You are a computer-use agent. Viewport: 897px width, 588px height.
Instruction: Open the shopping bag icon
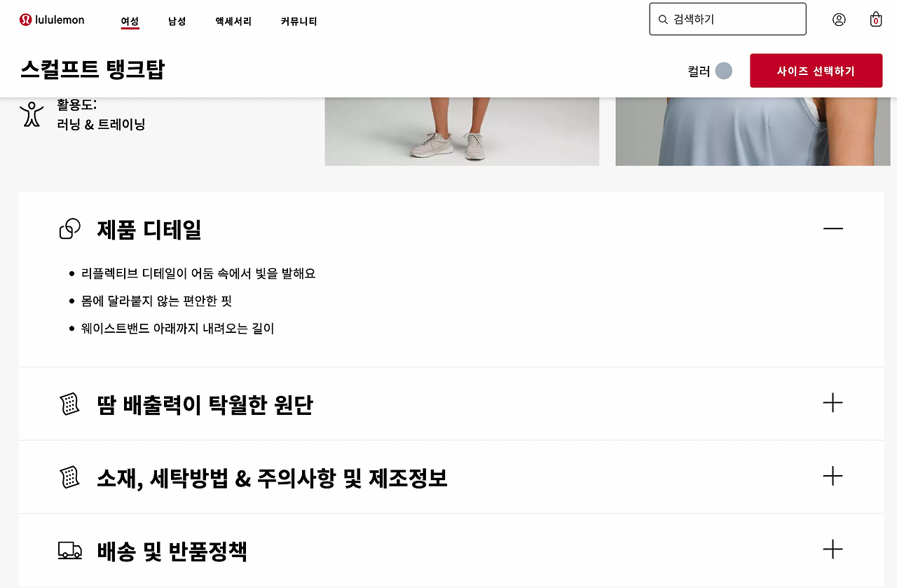876,19
